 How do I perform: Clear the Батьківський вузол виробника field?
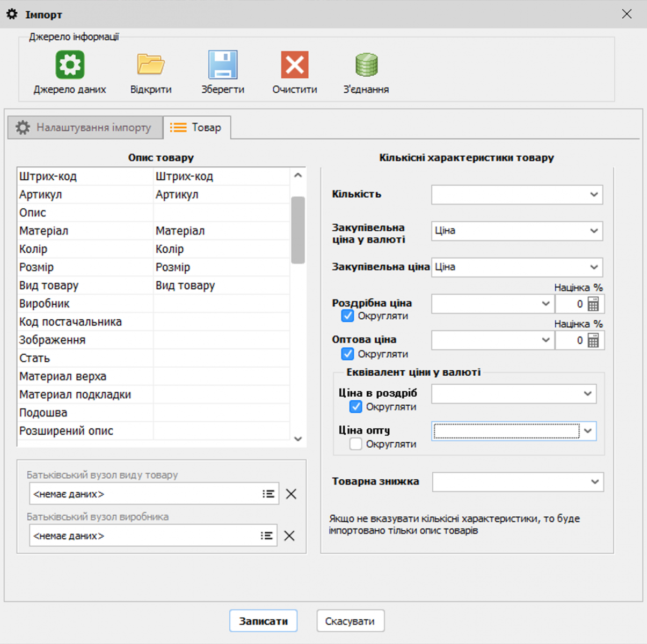coord(289,536)
